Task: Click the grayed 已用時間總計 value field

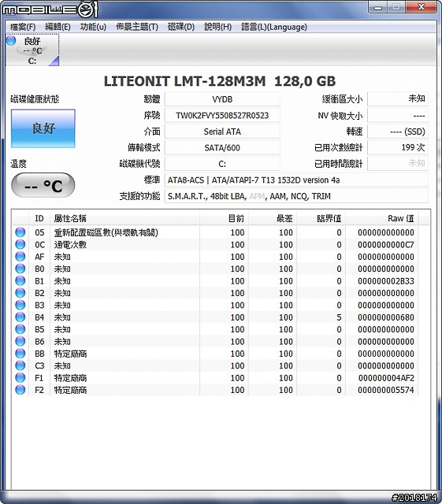Action: click(398, 164)
